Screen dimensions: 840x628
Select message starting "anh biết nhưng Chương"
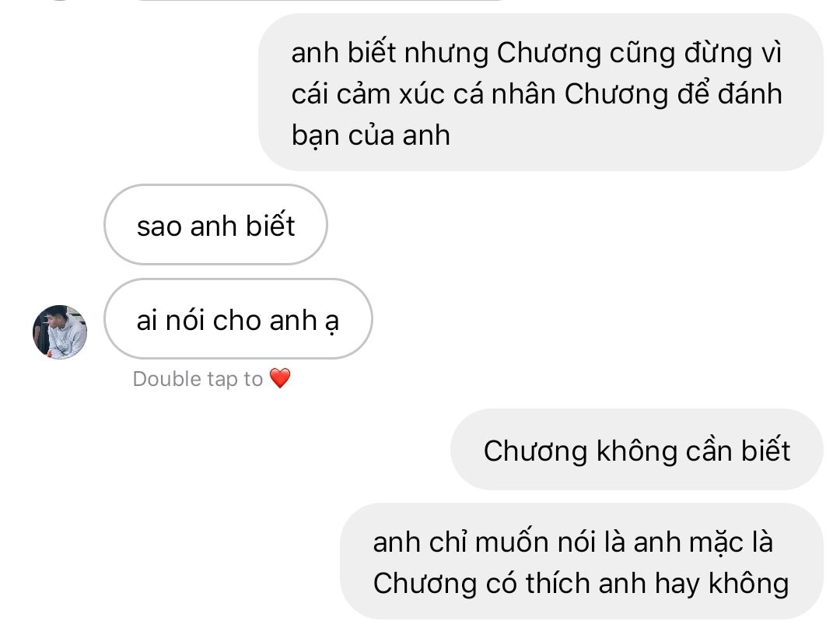(541, 92)
